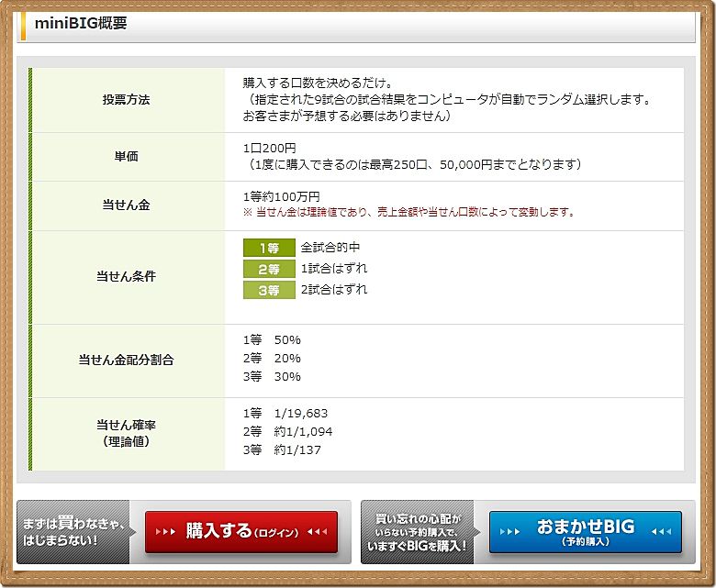Select the 2等 20% allocation line
Viewport: 716px width, 588px height.
click(x=272, y=358)
